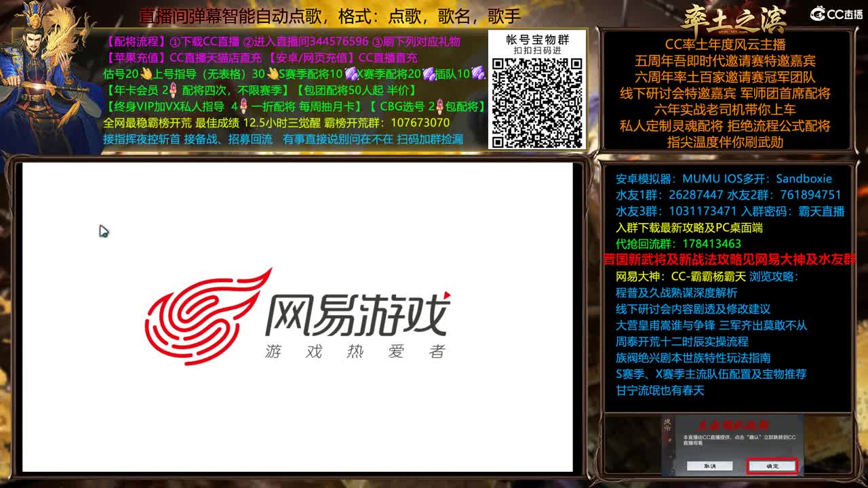The height and width of the screenshot is (488, 868).
Task: Click the 全网最稳霸榜开荒 line
Action: coord(277,123)
